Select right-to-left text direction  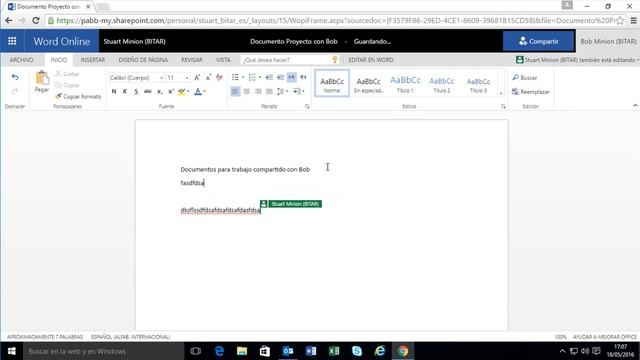[x=303, y=77]
